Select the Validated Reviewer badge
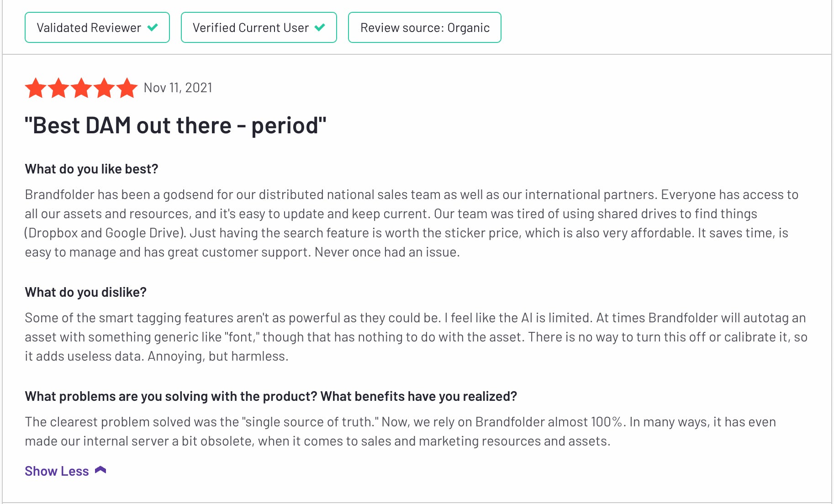 [x=97, y=27]
